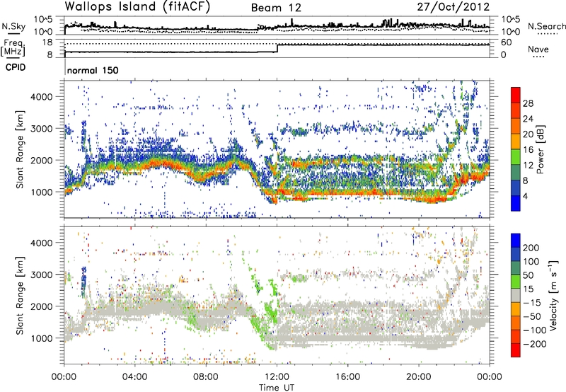The width and height of the screenshot is (566, 392).
Task: Click the '24' label on the Power color bar
Action: tap(528, 119)
